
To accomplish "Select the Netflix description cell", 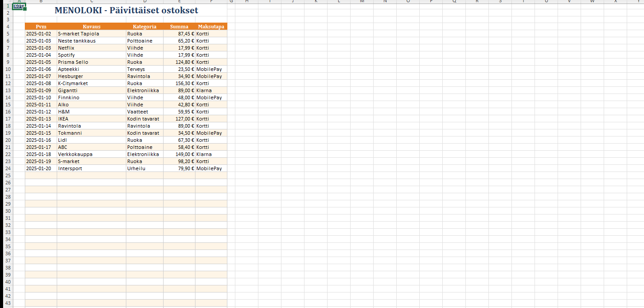I will tap(91, 48).
